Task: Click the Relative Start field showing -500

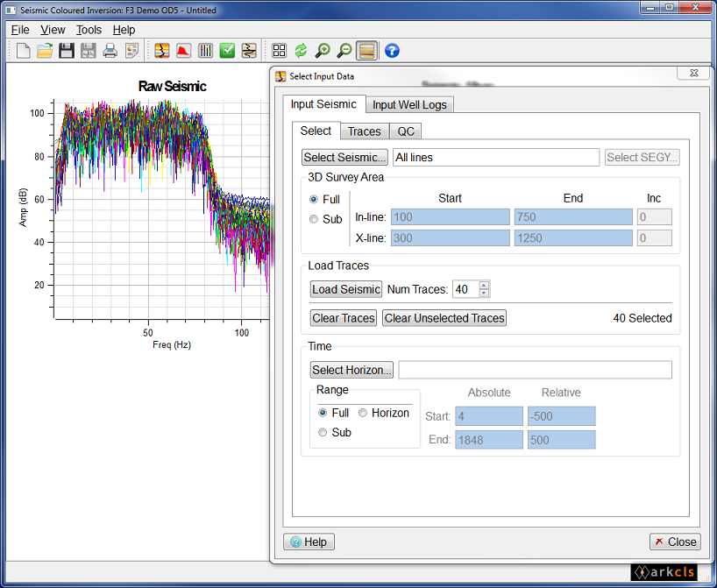Action: [562, 416]
